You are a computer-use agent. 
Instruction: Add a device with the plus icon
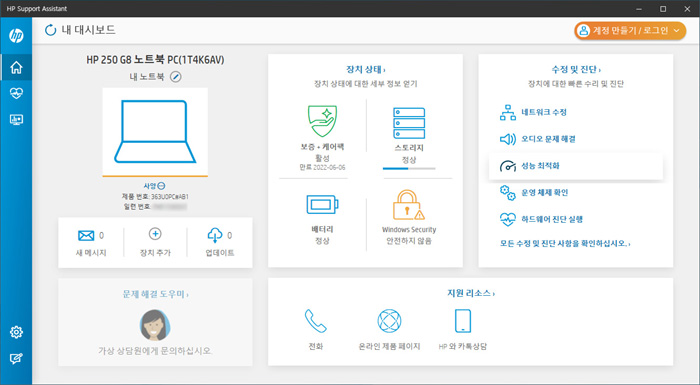click(155, 234)
